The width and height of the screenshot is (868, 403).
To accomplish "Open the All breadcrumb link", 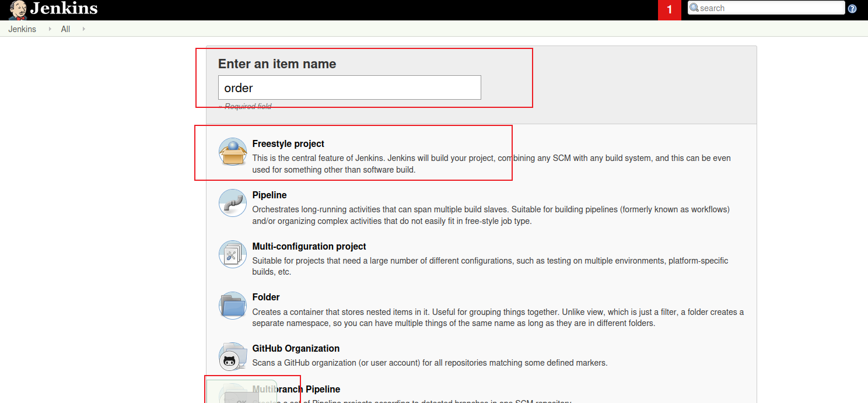I will tap(65, 29).
